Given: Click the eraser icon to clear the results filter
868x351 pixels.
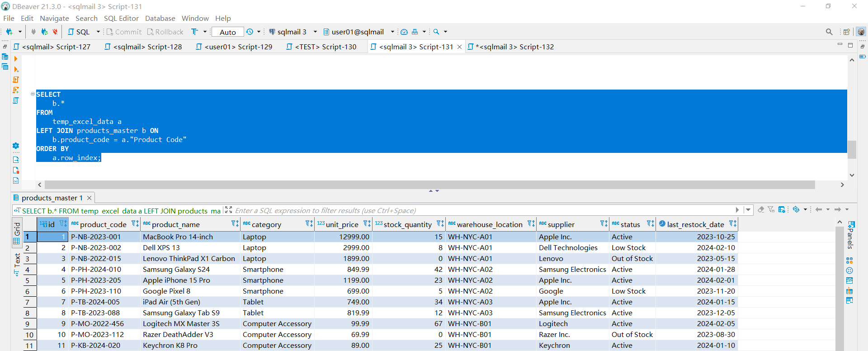Looking at the screenshot, I should point(761,209).
